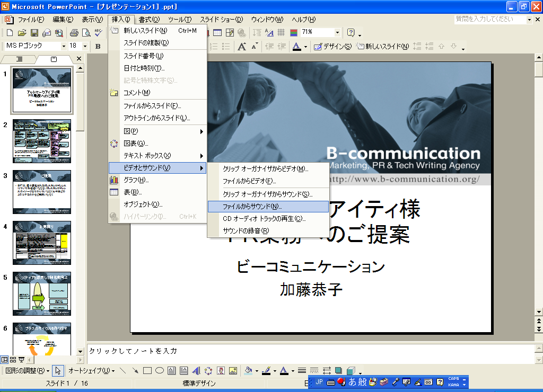Click the Print icon in the toolbar
This screenshot has width=543, height=392.
coord(74,33)
